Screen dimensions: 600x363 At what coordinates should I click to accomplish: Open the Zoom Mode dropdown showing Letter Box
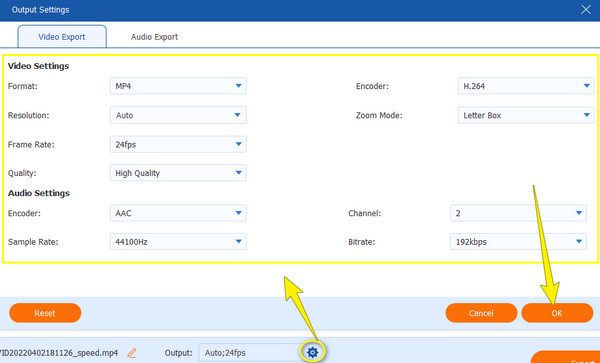tap(526, 115)
